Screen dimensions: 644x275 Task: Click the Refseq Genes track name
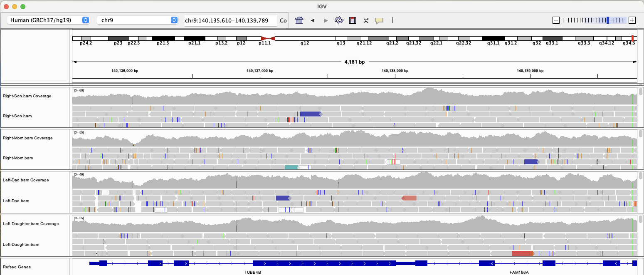coord(17,267)
